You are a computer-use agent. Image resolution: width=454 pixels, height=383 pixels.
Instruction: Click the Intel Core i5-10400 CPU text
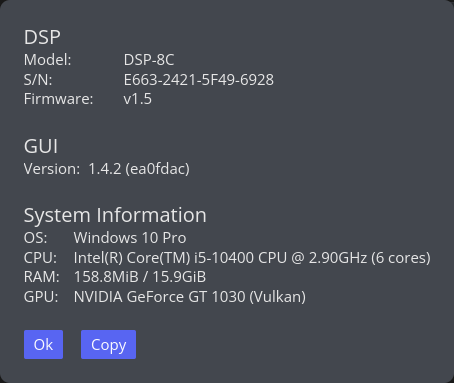pos(252,258)
